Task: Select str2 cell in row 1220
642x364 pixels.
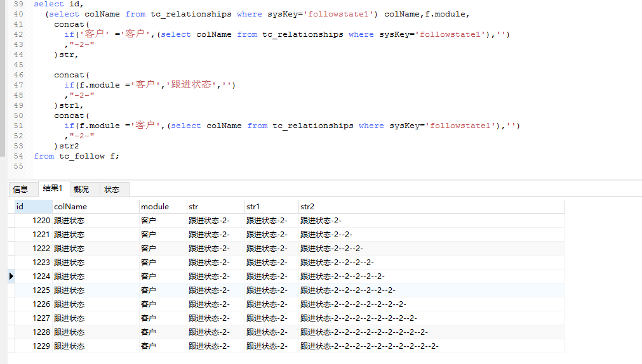Action: pyautogui.click(x=432, y=221)
